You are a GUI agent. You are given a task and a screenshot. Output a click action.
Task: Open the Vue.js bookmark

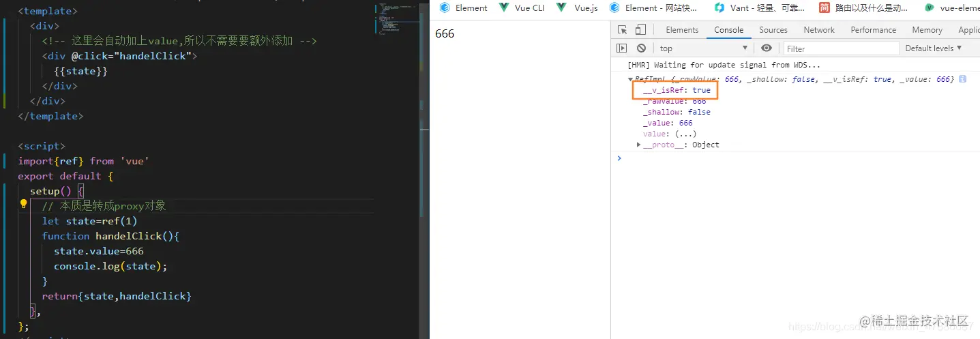(577, 8)
